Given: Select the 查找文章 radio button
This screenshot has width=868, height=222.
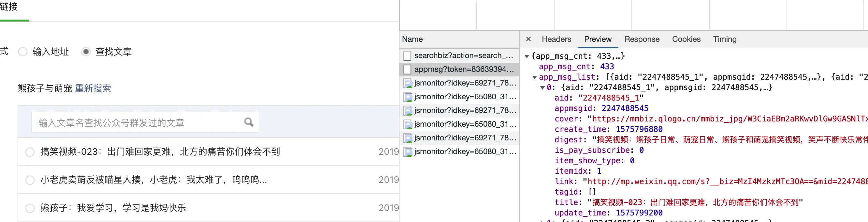Looking at the screenshot, I should click(86, 52).
